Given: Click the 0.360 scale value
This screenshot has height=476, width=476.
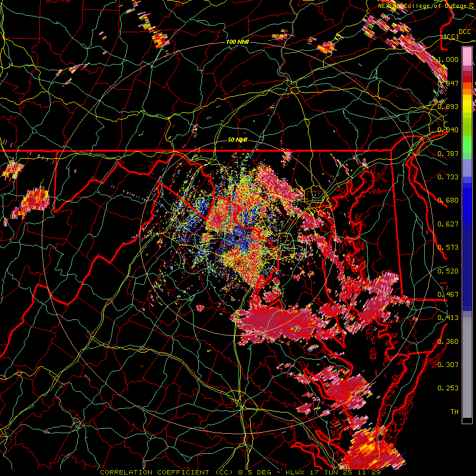Looking at the screenshot, I should click(448, 342).
